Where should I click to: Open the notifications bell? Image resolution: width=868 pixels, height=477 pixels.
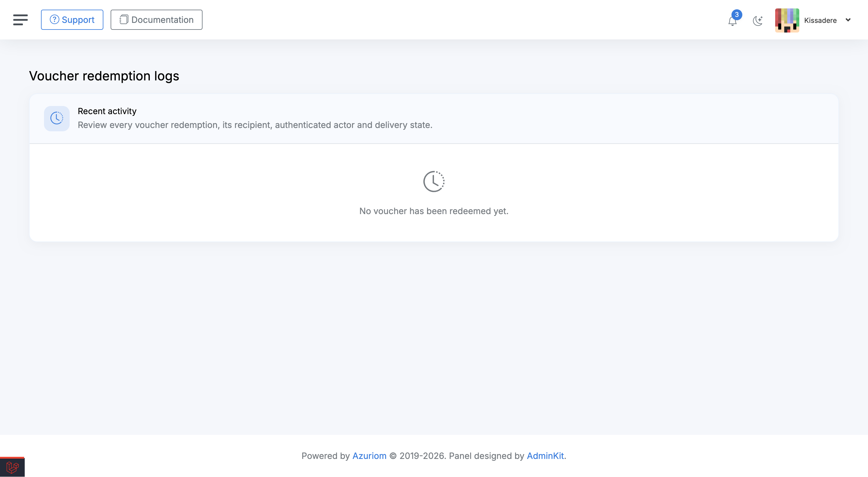732,21
